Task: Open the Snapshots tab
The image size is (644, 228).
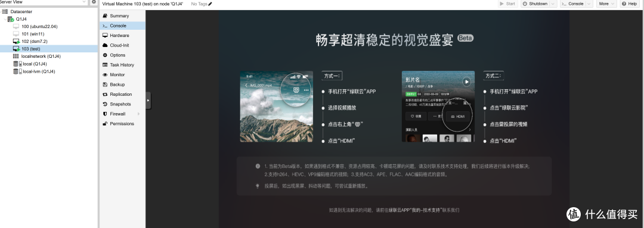Action: pos(122,104)
